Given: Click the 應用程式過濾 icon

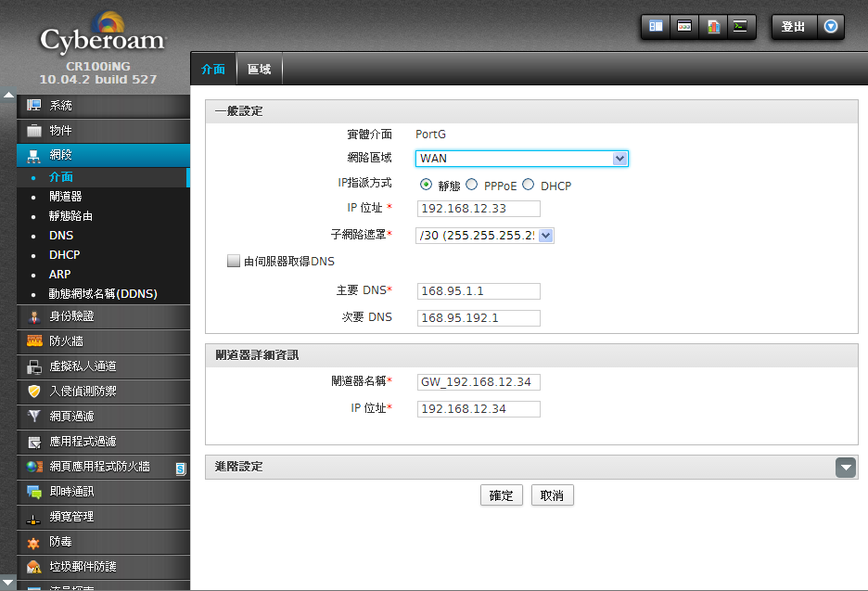Looking at the screenshot, I should 34,442.
